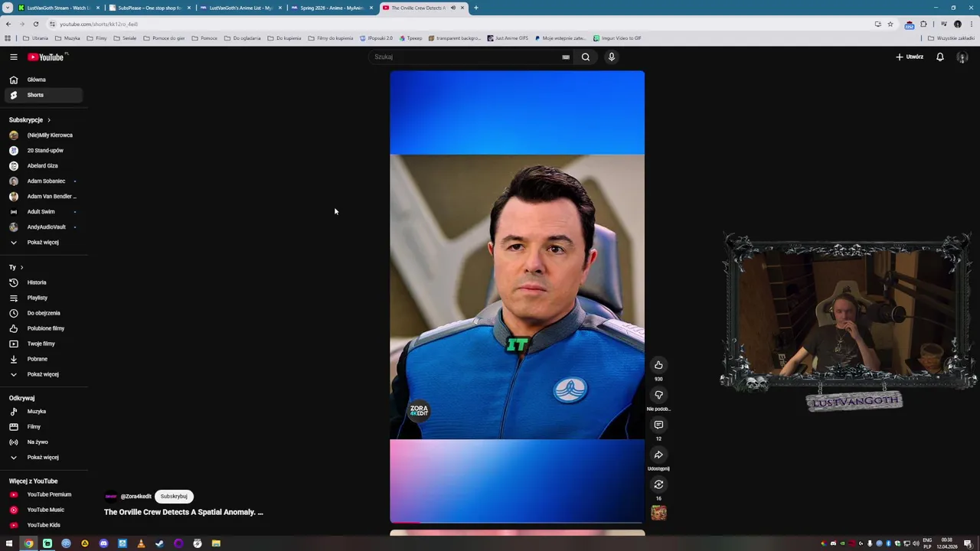Viewport: 980px width, 551px height.
Task: Open Abelard Giza channel
Action: tap(43, 165)
